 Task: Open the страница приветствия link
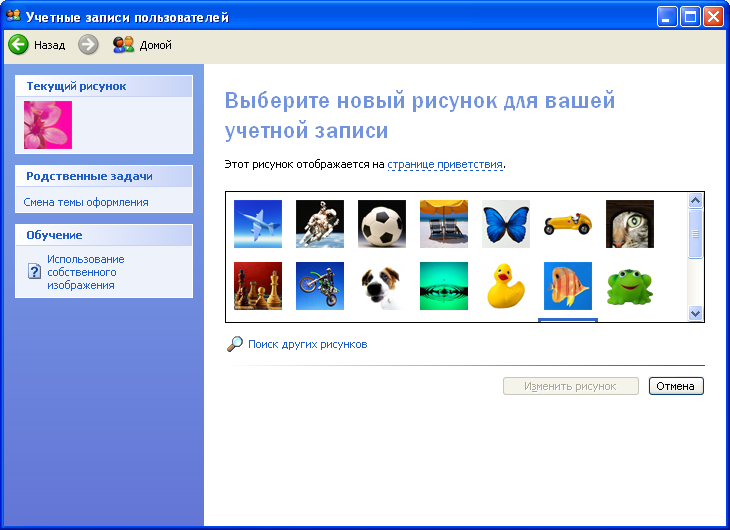coord(445,164)
